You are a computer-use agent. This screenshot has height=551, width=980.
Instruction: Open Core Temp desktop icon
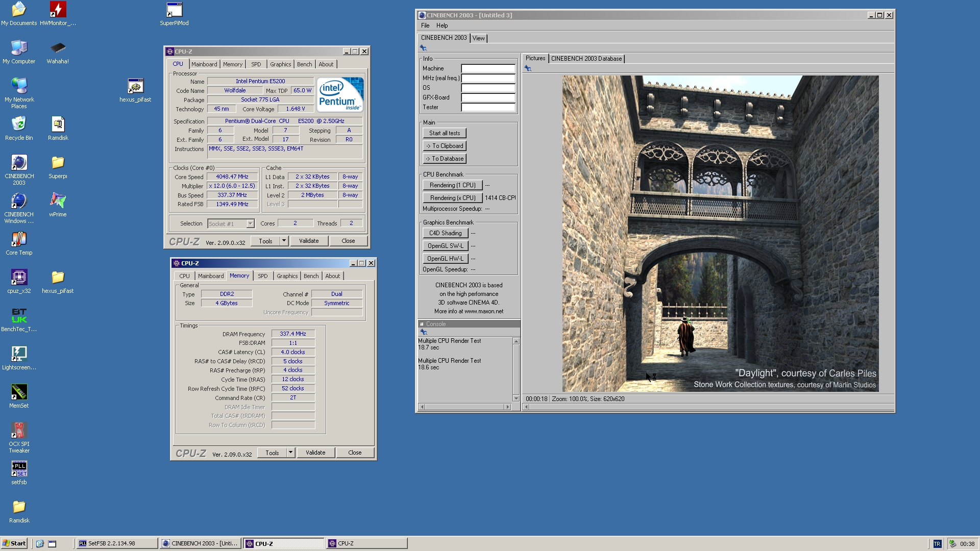(x=19, y=243)
